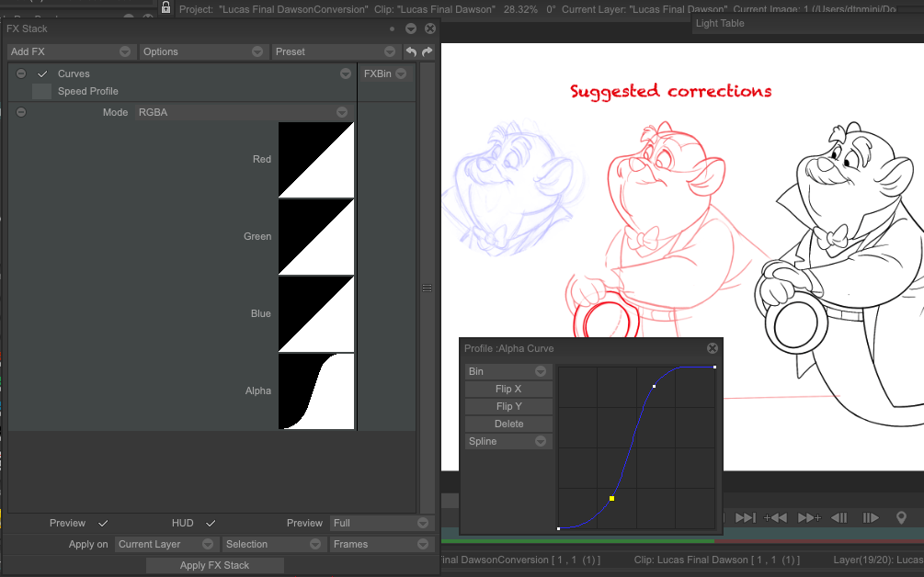This screenshot has width=924, height=577.
Task: Select the yellow control point on the Alpha curve
Action: point(611,499)
